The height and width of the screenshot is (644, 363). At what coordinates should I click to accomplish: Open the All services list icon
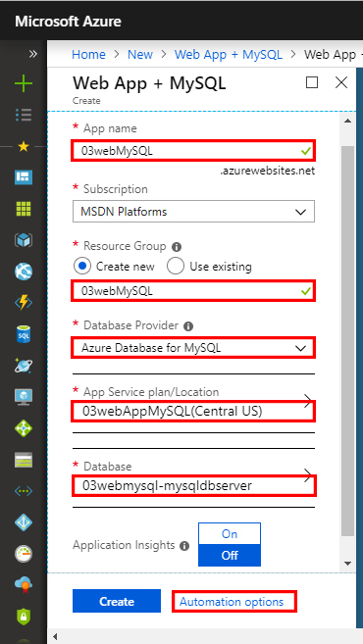[x=24, y=116]
